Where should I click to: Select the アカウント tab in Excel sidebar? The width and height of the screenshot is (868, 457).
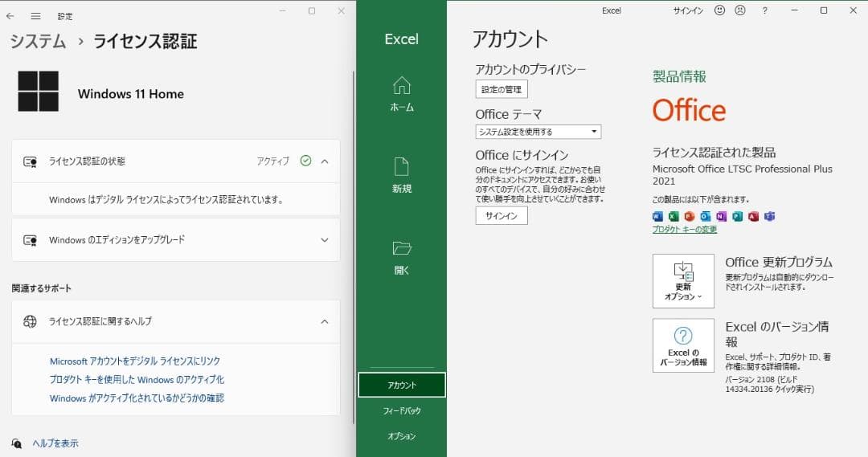pyautogui.click(x=402, y=385)
